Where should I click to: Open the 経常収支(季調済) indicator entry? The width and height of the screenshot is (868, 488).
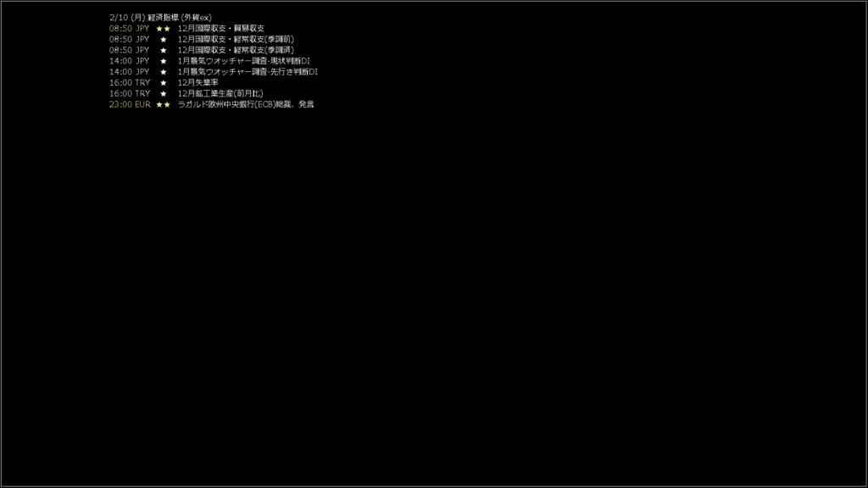click(236, 50)
